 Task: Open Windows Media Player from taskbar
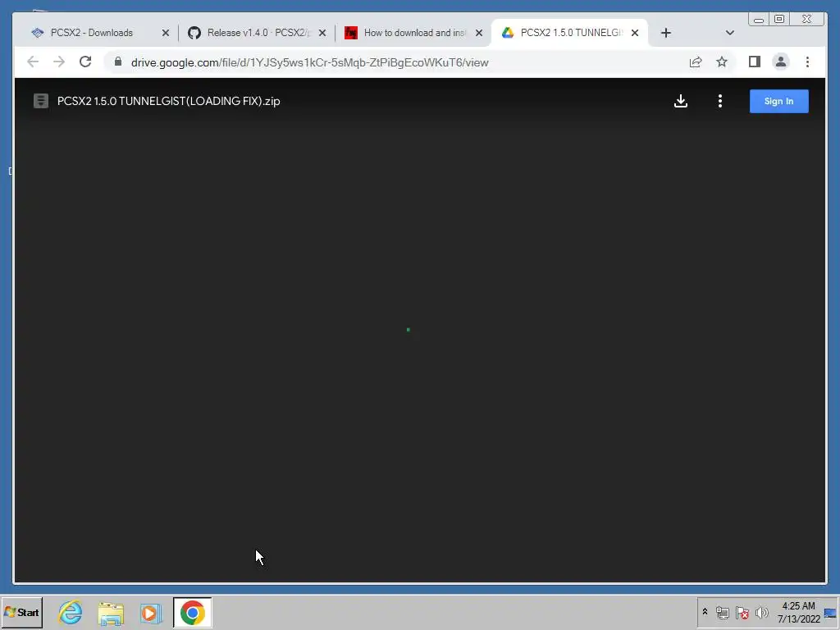point(151,612)
